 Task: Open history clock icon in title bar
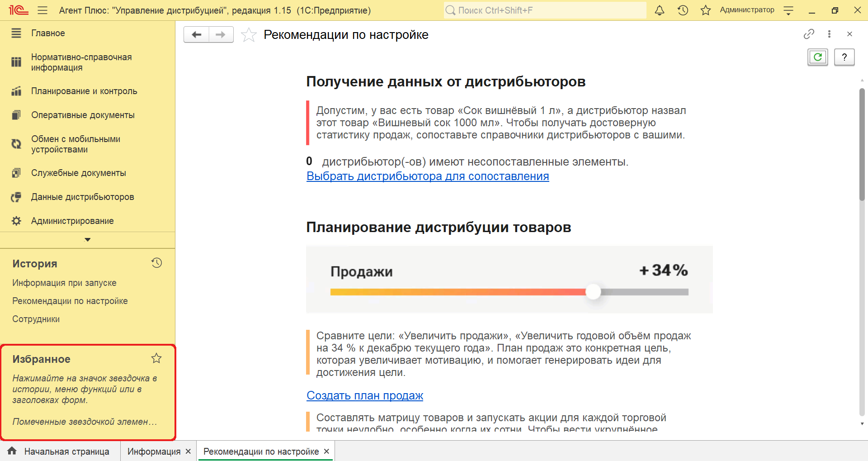point(683,10)
